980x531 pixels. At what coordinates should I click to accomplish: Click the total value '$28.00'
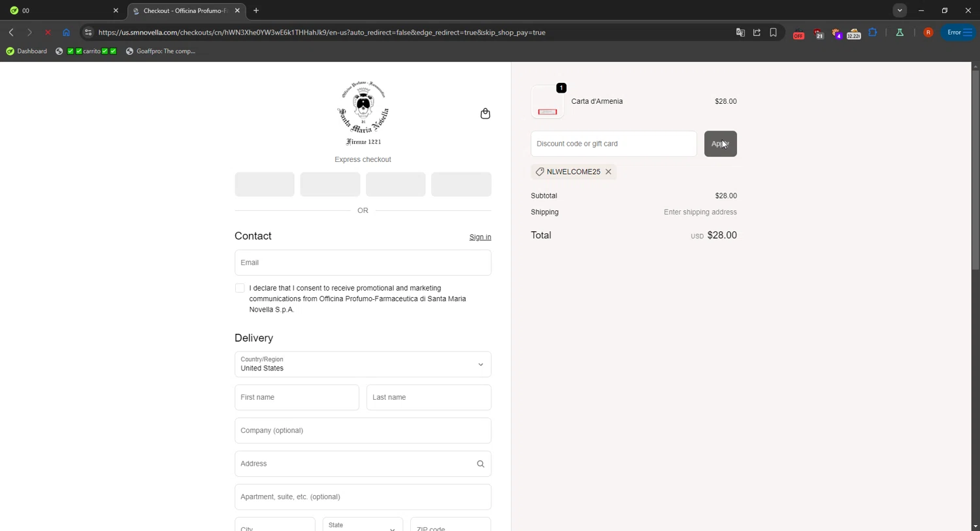click(x=722, y=235)
